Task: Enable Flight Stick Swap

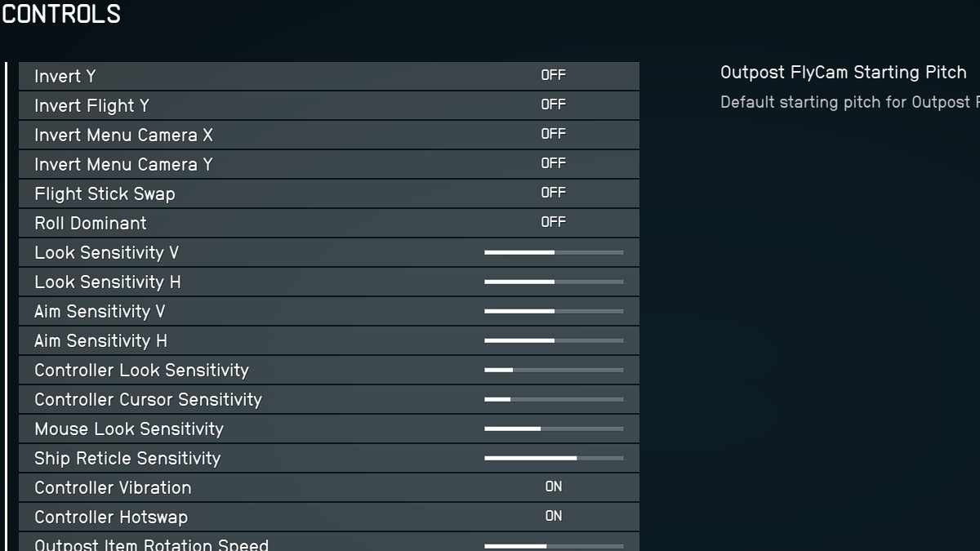Action: click(553, 193)
